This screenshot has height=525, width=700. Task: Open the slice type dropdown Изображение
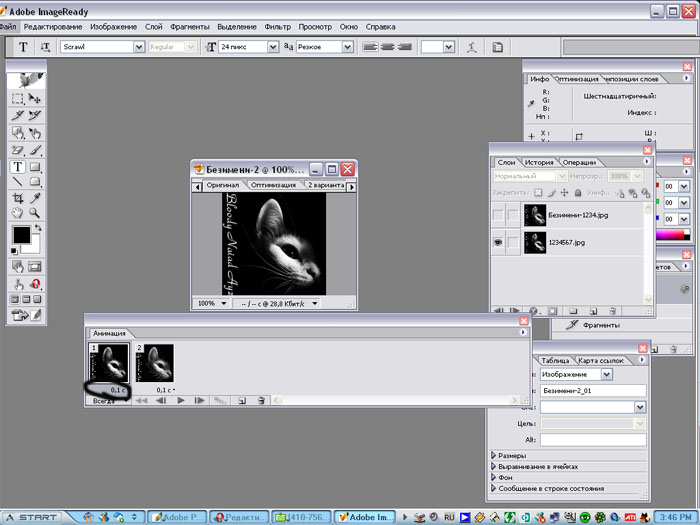coord(606,374)
